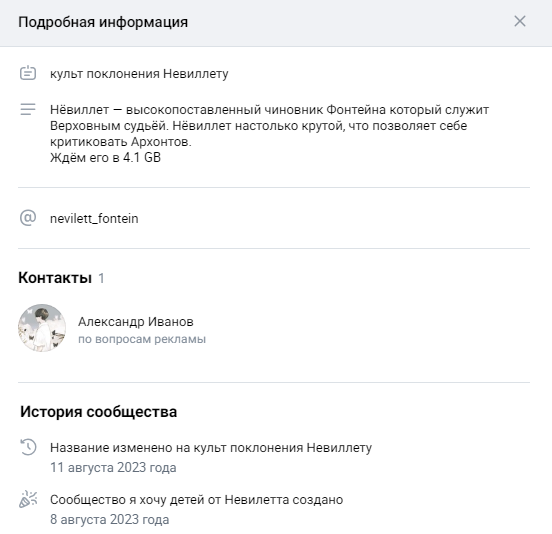This screenshot has width=552, height=534.
Task: Open Александр Иванов avatar thumbnail
Action: click(42, 328)
